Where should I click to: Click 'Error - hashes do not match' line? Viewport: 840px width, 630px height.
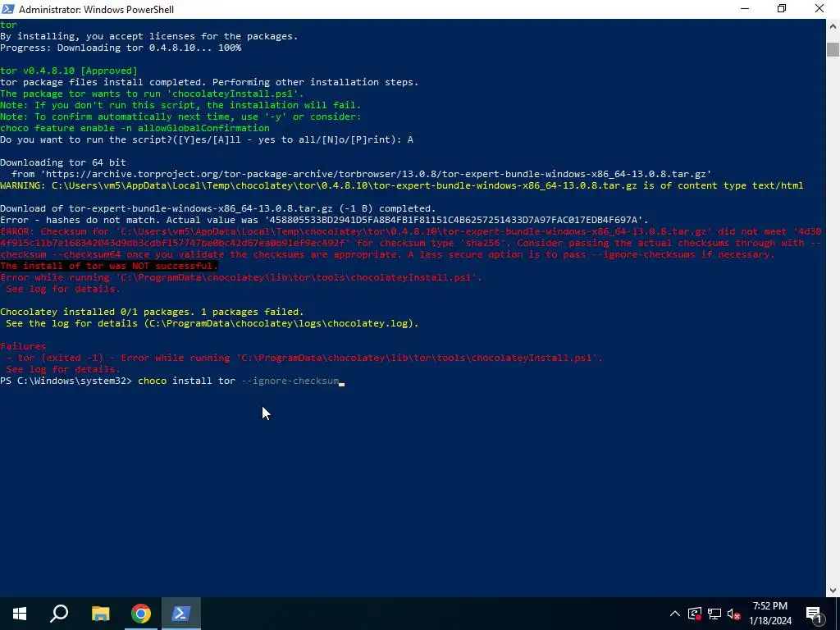pos(324,220)
